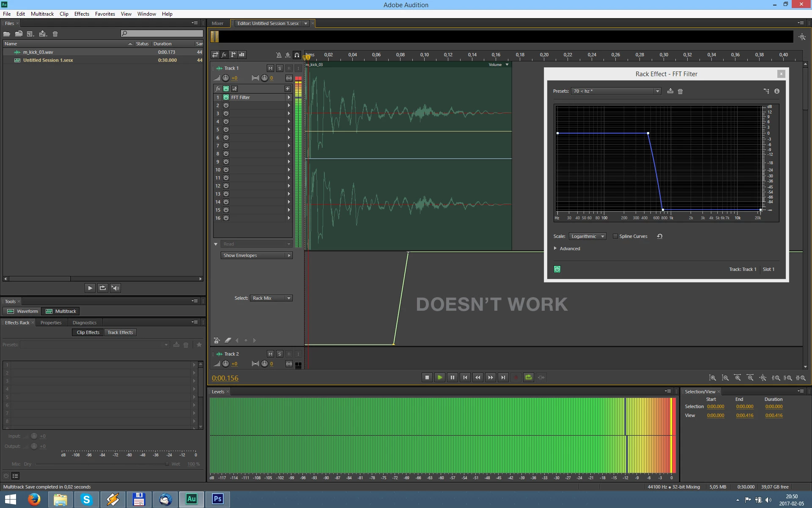Mute Track 1
Viewport: 812px width, 508px height.
[x=270, y=68]
